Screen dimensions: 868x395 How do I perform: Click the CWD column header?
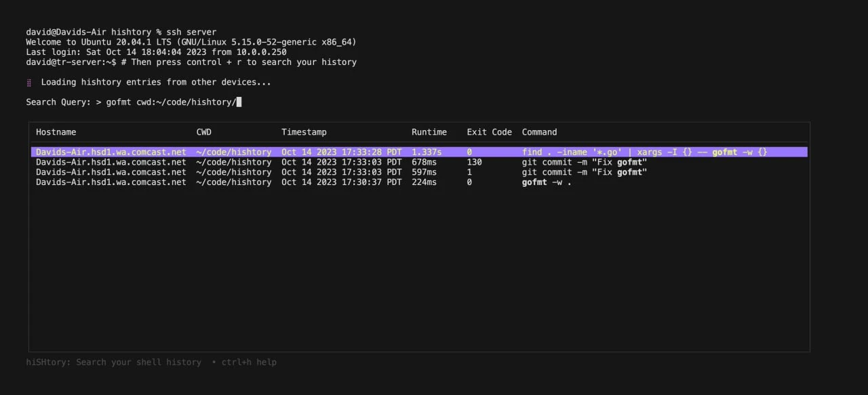tap(203, 132)
